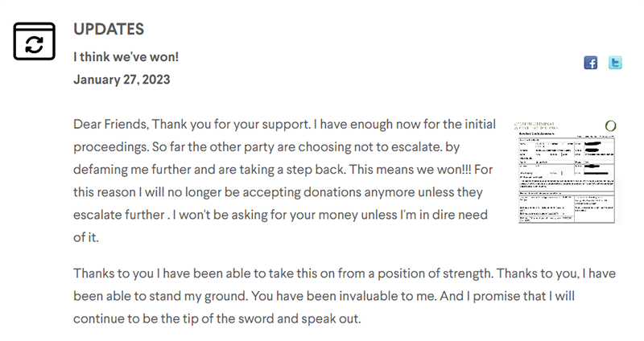Click the phrase "This means we won!!!"
The image size is (644, 341).
tap(410, 170)
